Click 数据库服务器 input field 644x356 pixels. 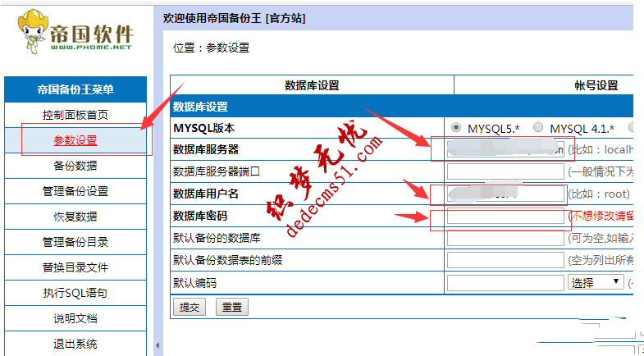pyautogui.click(x=505, y=149)
